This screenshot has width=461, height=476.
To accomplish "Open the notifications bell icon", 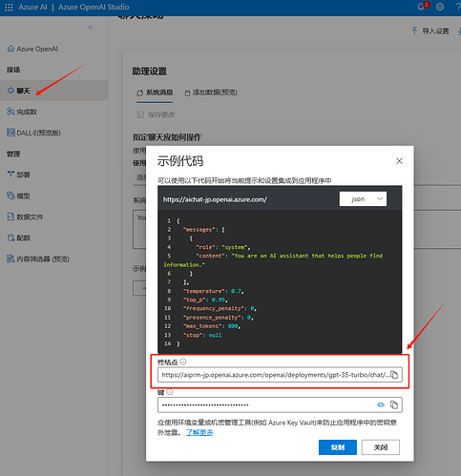I will 421,7.
